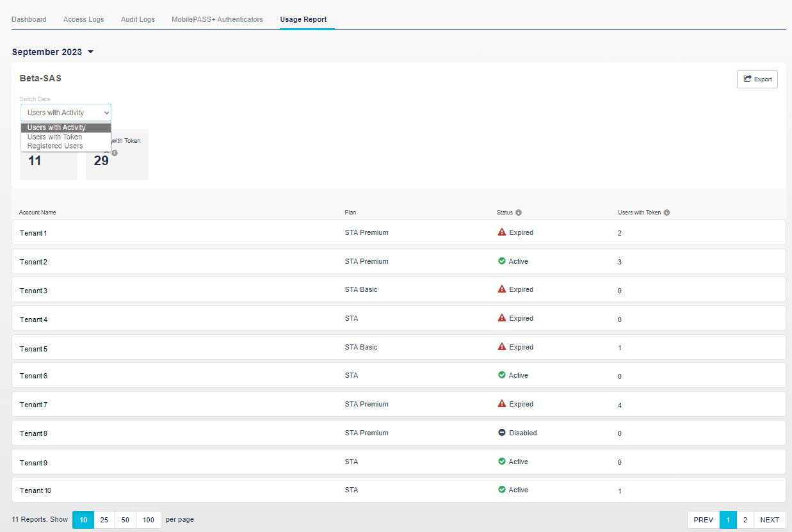
Task: Click the Expired warning icon for Tenant 1
Action: [x=502, y=232]
